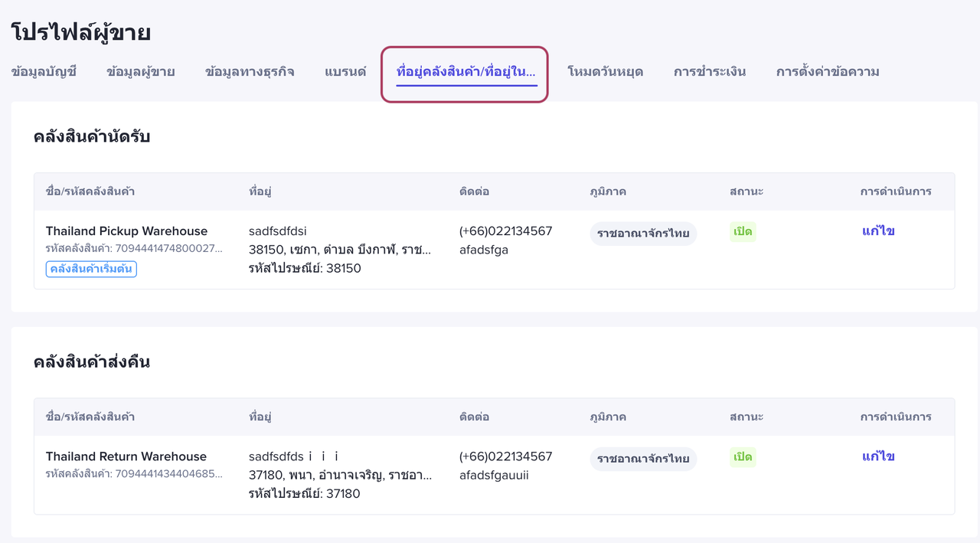The height and width of the screenshot is (543, 980).
Task: Click the pickup warehouse เปิด status badge
Action: (743, 232)
